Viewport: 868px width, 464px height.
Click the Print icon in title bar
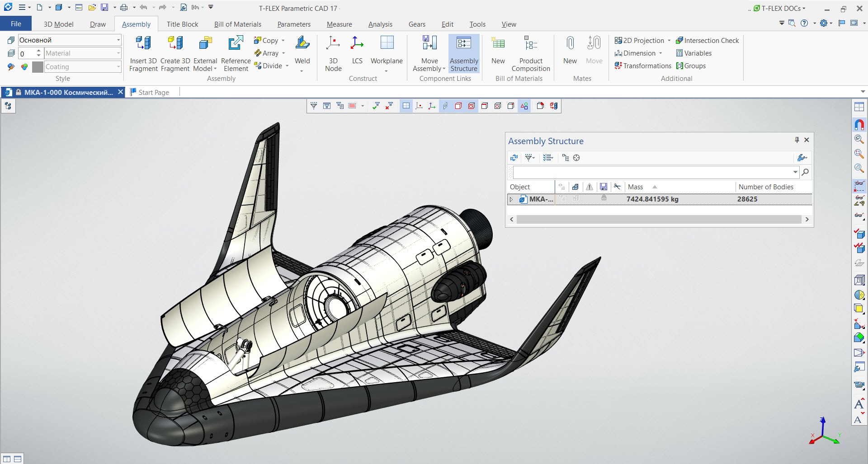[x=124, y=8]
